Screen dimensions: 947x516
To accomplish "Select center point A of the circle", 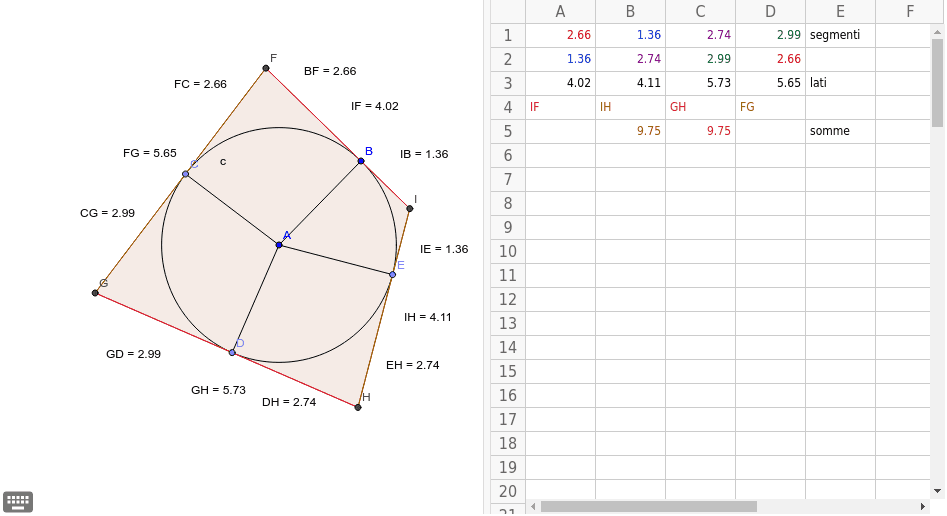I will 279,245.
